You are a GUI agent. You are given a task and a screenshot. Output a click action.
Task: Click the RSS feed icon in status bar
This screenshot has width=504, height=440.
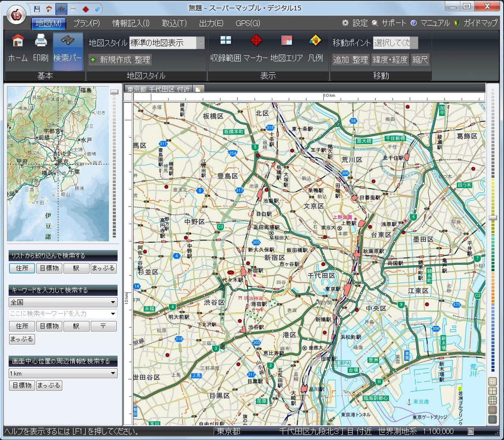pyautogui.click(x=471, y=431)
